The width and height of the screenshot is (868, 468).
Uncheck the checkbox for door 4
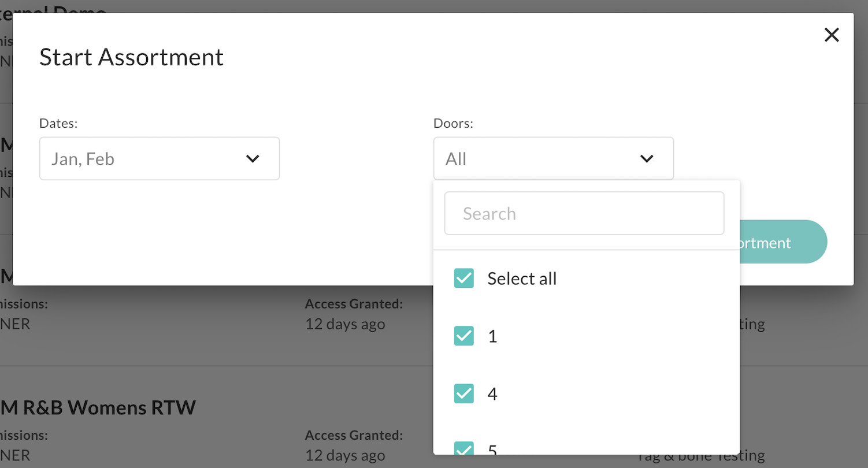click(x=464, y=394)
